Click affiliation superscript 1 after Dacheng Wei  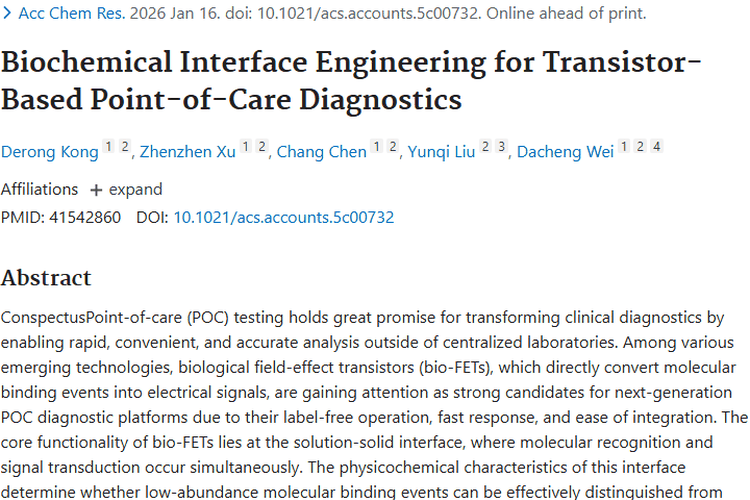click(x=624, y=148)
